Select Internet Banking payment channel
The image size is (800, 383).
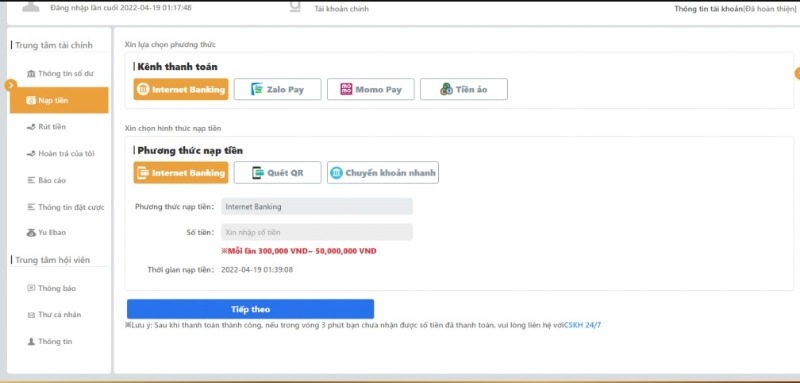(x=181, y=89)
